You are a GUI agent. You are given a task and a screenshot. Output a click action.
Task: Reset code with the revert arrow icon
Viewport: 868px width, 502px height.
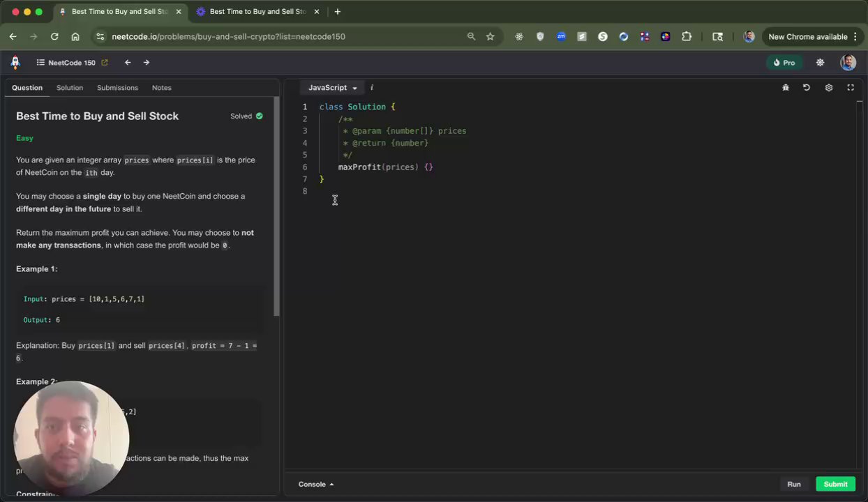tap(807, 88)
